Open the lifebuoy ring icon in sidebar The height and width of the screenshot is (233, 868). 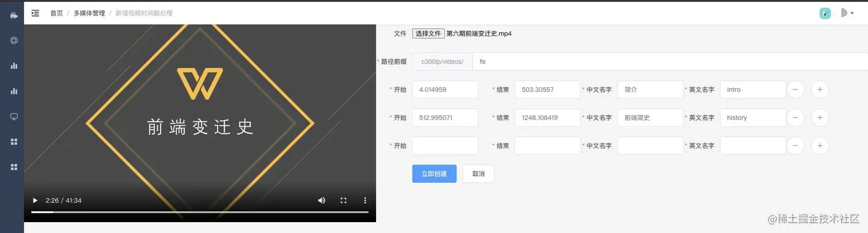point(14,40)
